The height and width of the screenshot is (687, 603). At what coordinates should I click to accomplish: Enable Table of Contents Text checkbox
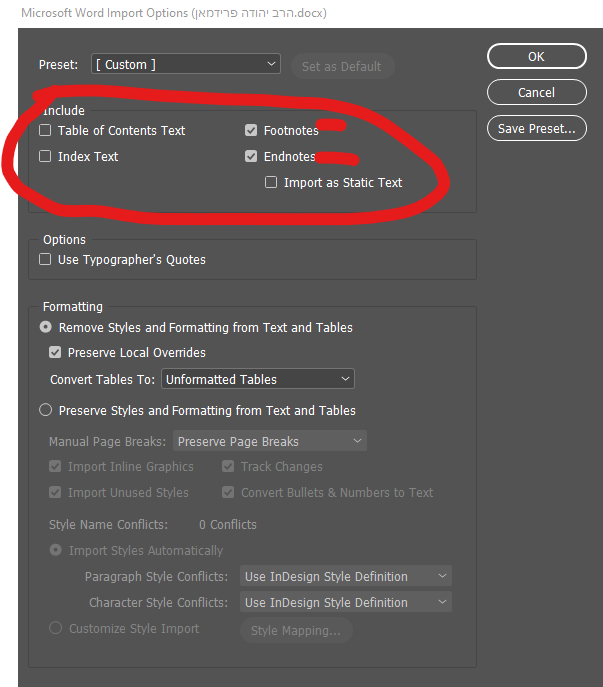[45, 130]
